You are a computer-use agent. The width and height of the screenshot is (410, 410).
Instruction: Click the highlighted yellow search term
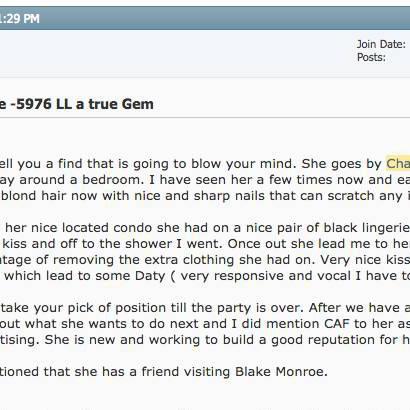pyautogui.click(x=398, y=163)
